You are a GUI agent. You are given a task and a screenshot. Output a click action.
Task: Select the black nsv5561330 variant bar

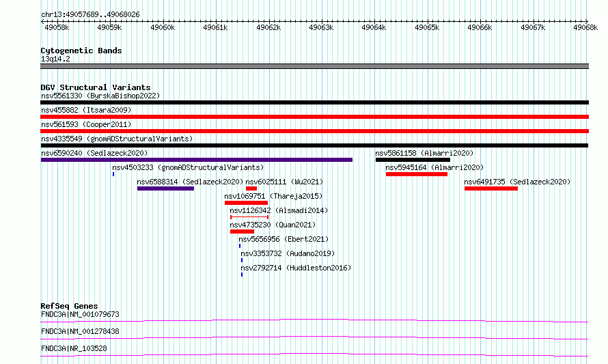[x=314, y=102]
